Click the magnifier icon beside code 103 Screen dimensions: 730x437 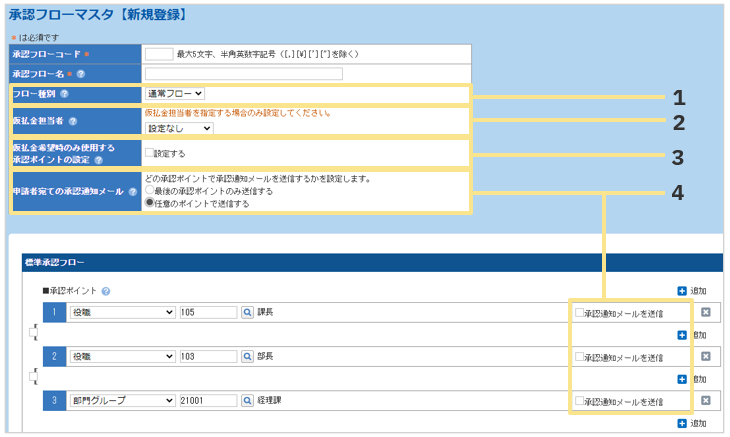[248, 356]
